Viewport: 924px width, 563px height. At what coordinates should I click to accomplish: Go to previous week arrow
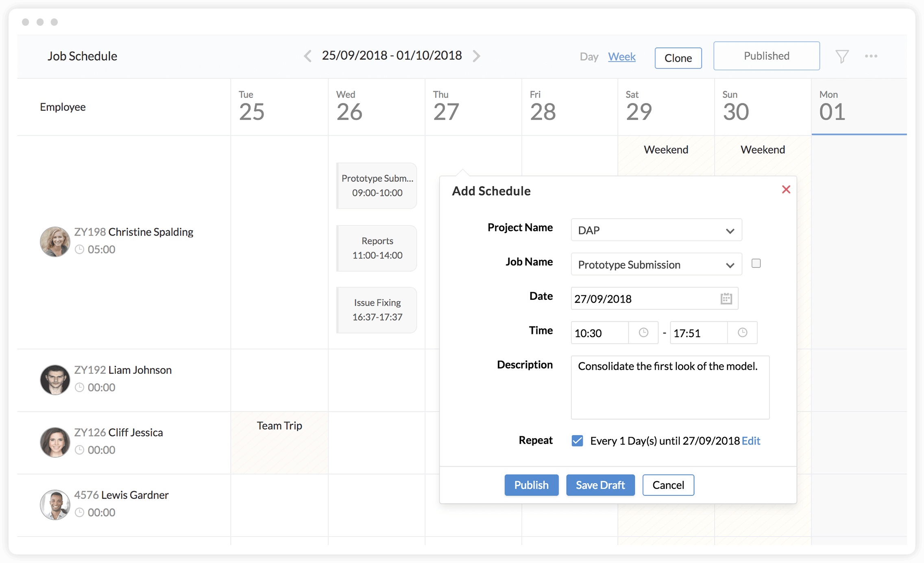click(308, 56)
